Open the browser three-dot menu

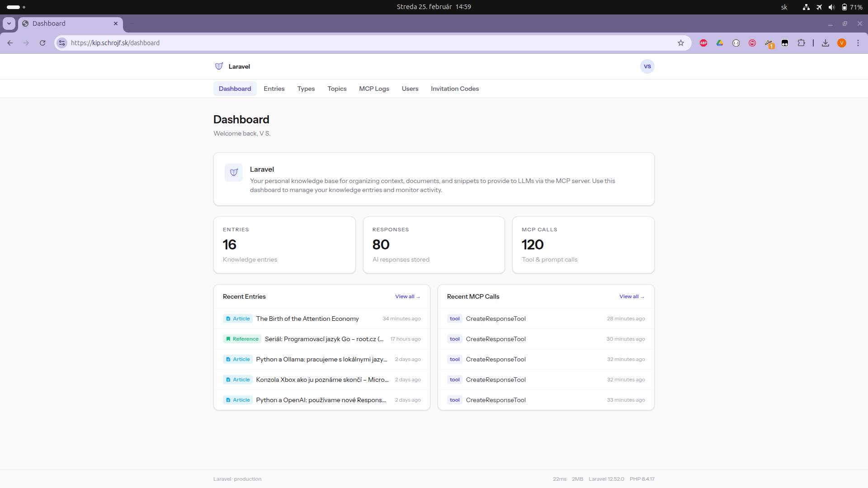point(858,43)
